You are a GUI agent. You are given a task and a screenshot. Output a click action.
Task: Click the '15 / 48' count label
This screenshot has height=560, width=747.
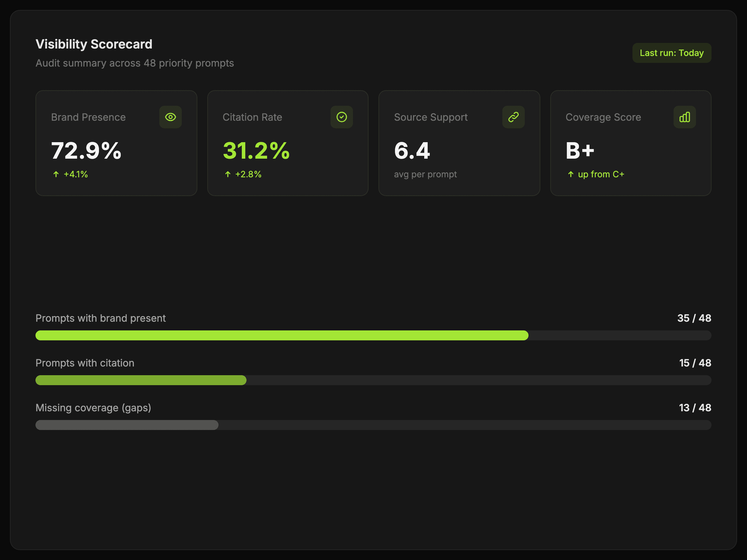[x=695, y=363]
